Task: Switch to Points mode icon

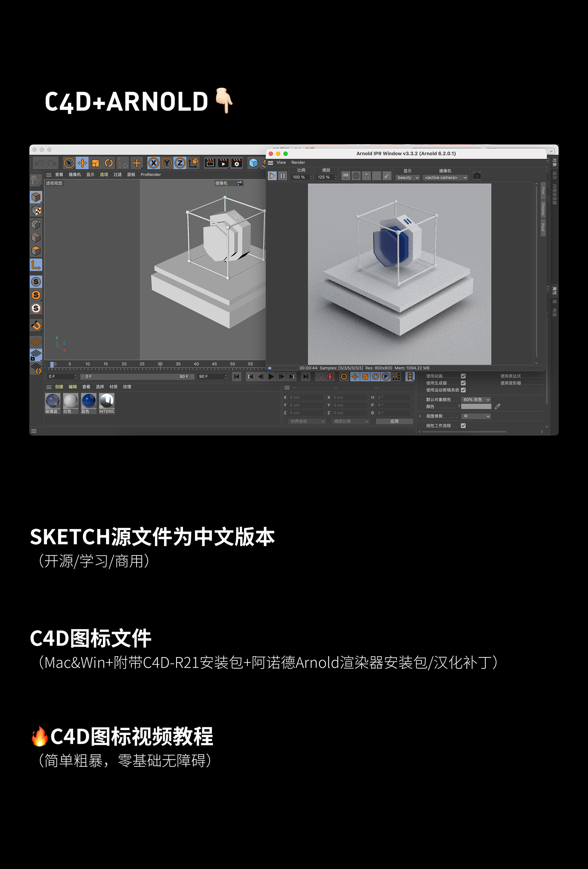Action: click(x=36, y=224)
